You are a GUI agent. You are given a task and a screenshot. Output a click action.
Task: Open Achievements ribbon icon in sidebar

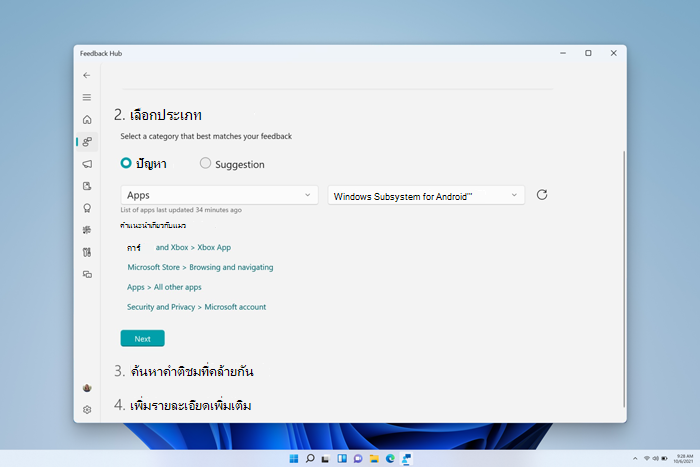87,208
